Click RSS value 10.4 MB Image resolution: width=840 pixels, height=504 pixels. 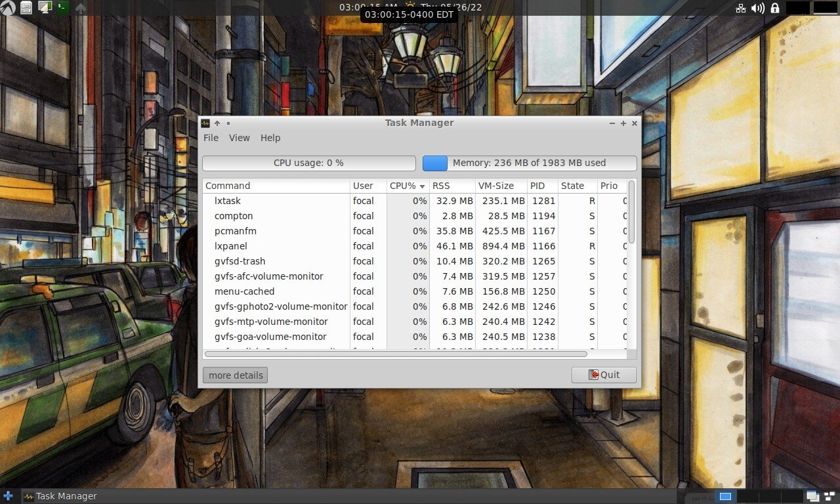point(455,261)
